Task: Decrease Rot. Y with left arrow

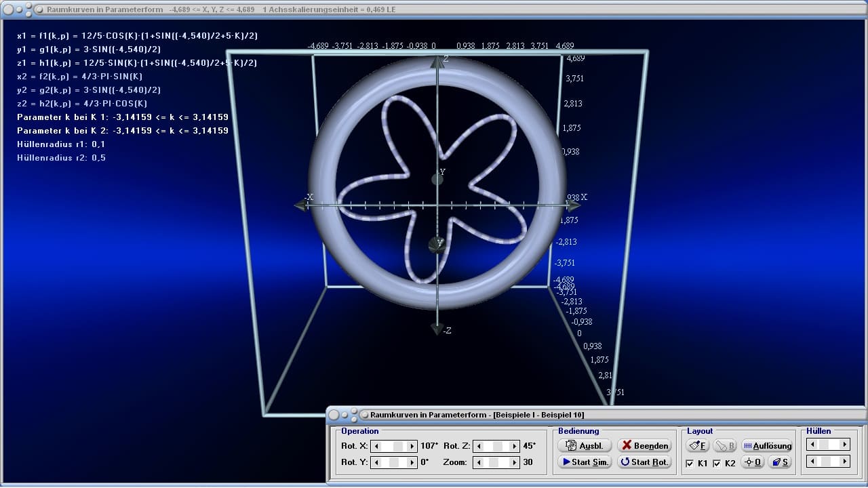Action: point(378,462)
